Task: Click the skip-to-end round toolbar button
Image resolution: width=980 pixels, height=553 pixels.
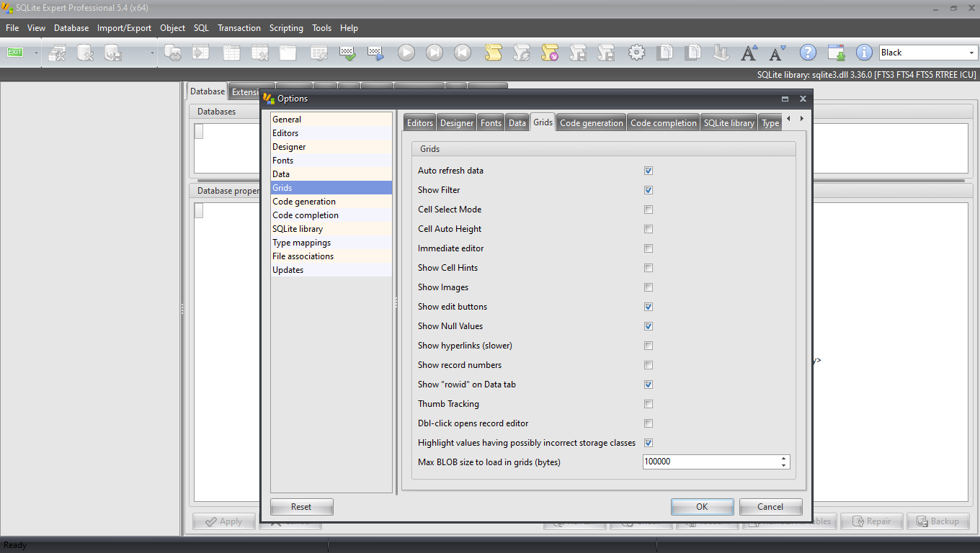Action: 435,53
